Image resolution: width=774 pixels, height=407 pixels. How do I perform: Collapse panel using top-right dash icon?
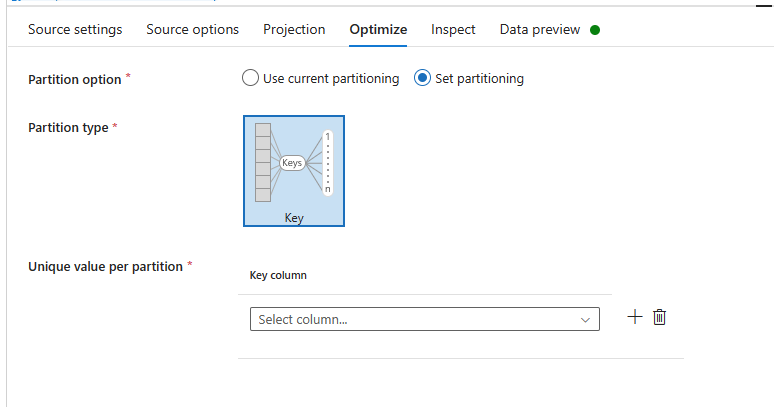[x=764, y=5]
